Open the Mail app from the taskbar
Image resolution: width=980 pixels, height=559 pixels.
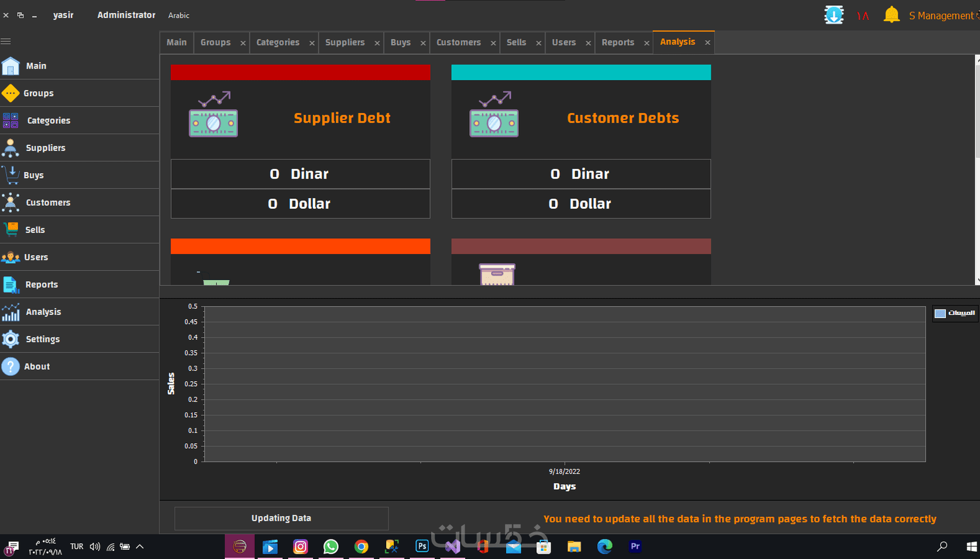(513, 546)
